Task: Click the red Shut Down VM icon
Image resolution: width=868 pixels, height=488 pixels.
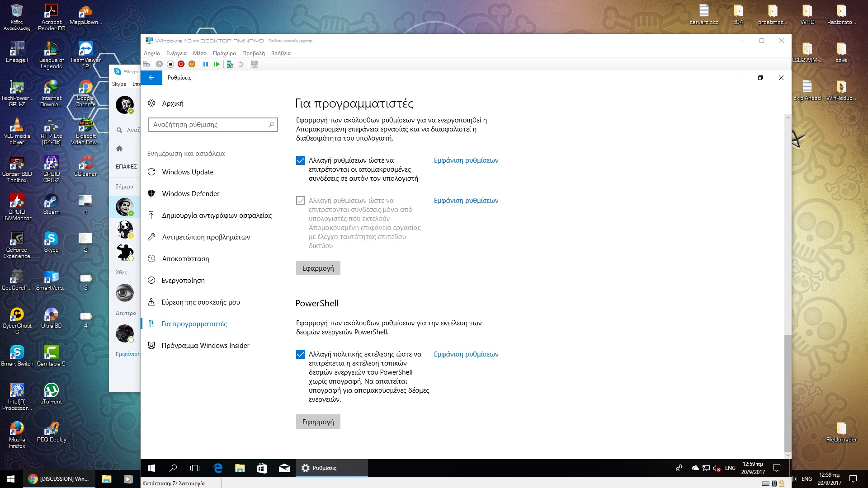Action: tap(181, 64)
